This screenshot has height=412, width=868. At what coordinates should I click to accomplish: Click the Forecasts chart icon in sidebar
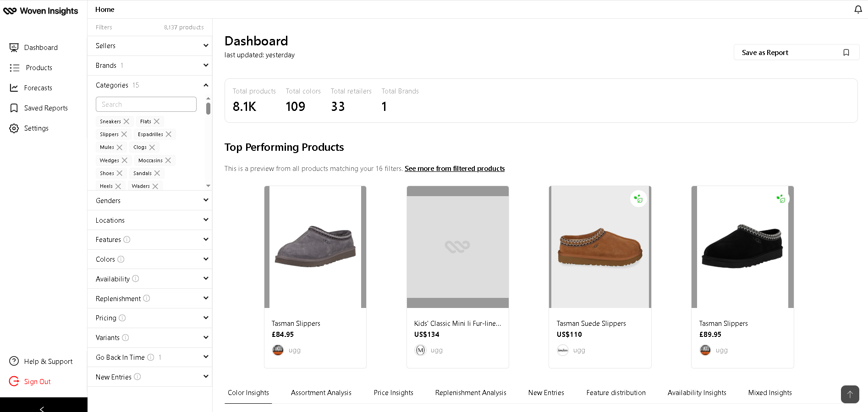click(x=14, y=88)
